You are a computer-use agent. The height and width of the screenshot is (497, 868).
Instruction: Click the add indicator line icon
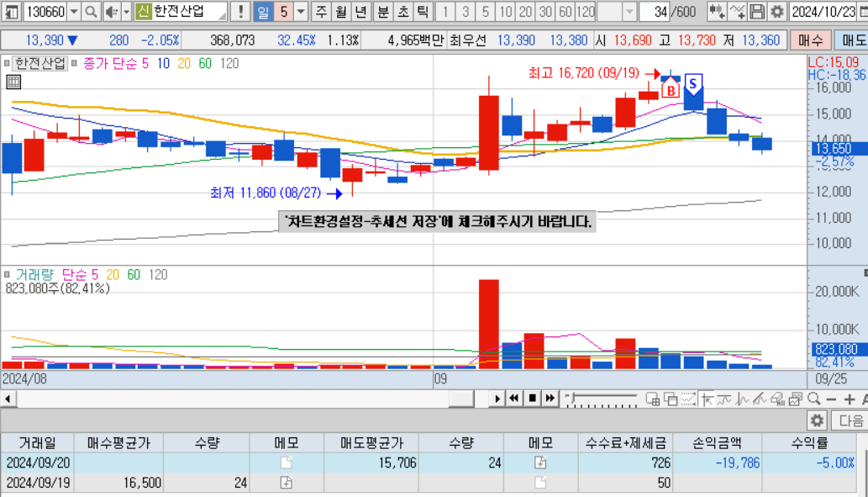click(738, 12)
